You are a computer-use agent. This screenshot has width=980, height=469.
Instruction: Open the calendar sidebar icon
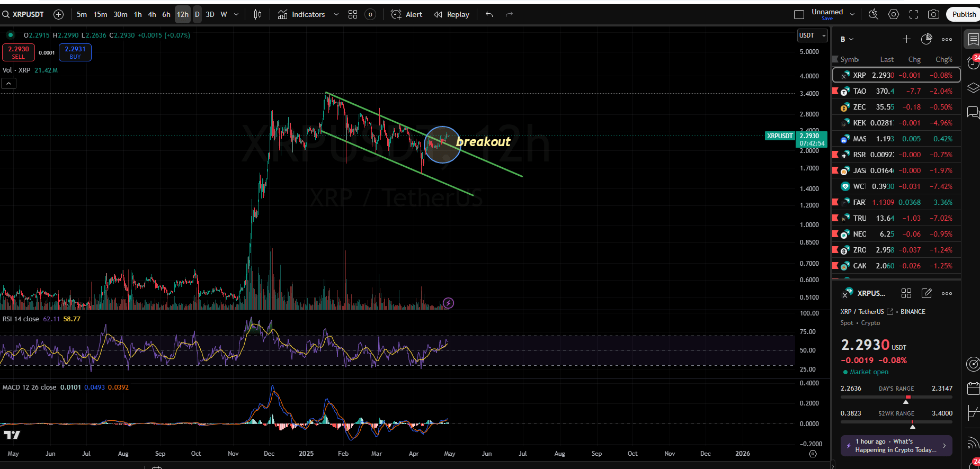tap(973, 389)
